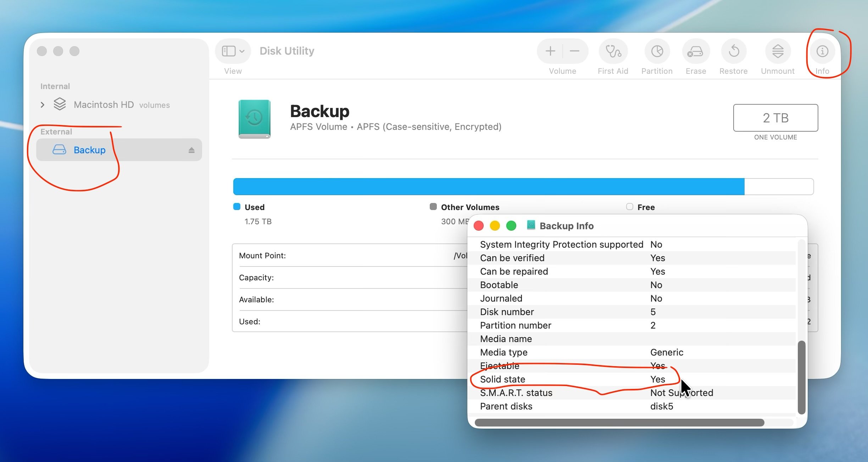Click the Unmount toolbar icon
The height and width of the screenshot is (462, 868).
coord(778,51)
